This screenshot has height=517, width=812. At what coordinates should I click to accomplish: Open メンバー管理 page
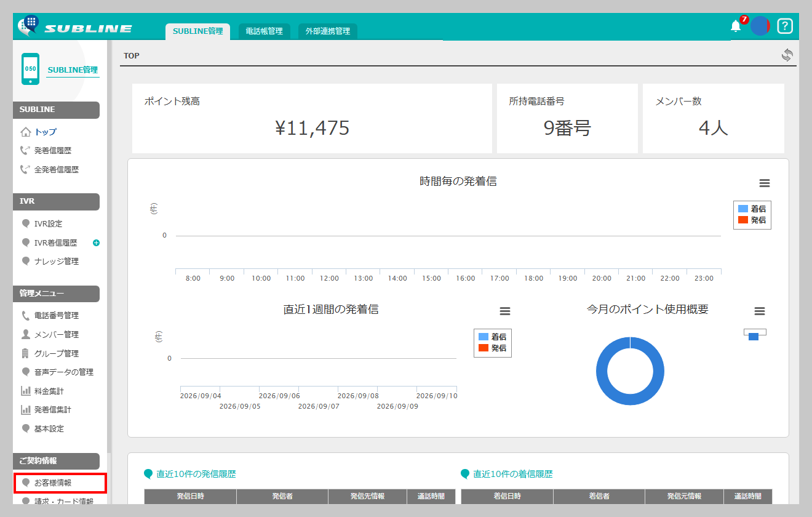[x=57, y=334]
